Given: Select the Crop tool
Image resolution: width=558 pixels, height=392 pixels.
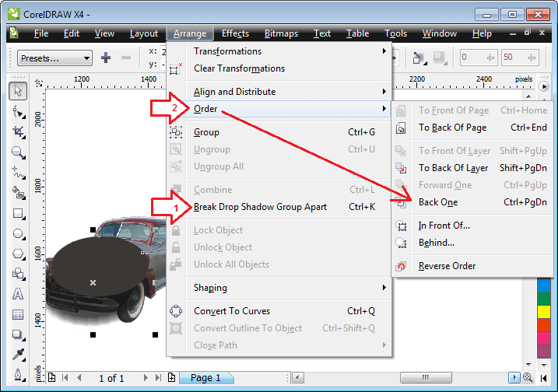Looking at the screenshot, I should click(x=18, y=132).
